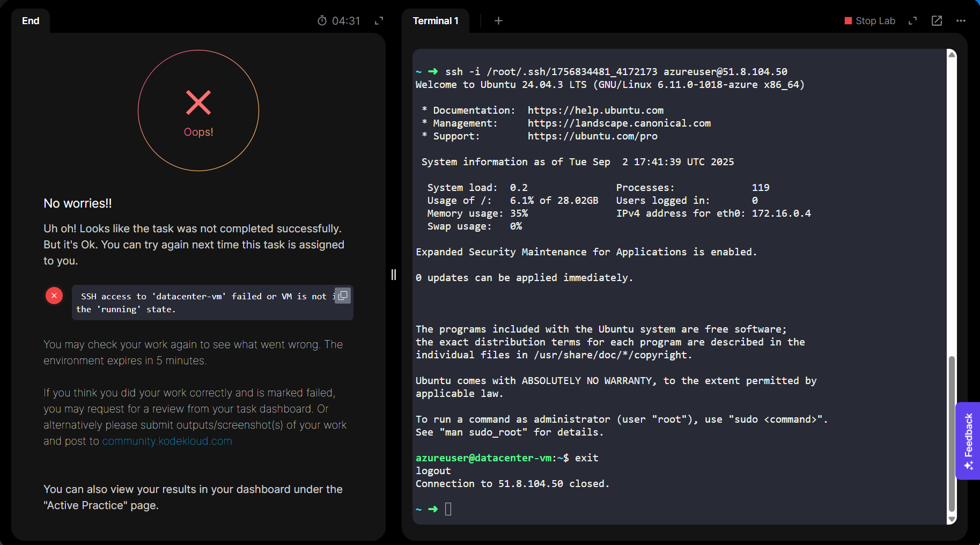The height and width of the screenshot is (545, 980).
Task: Click the timer clock icon
Action: (322, 21)
